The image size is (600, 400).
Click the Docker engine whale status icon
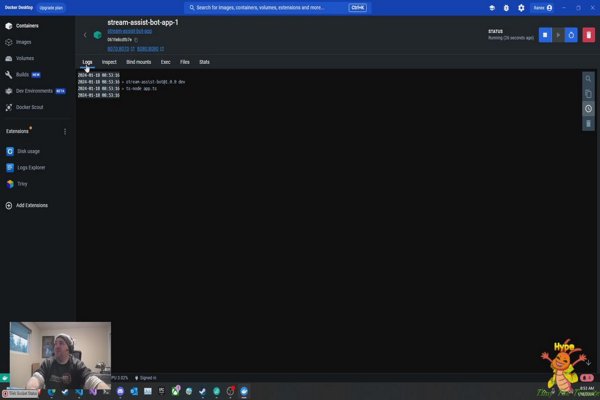pyautogui.click(x=5, y=378)
